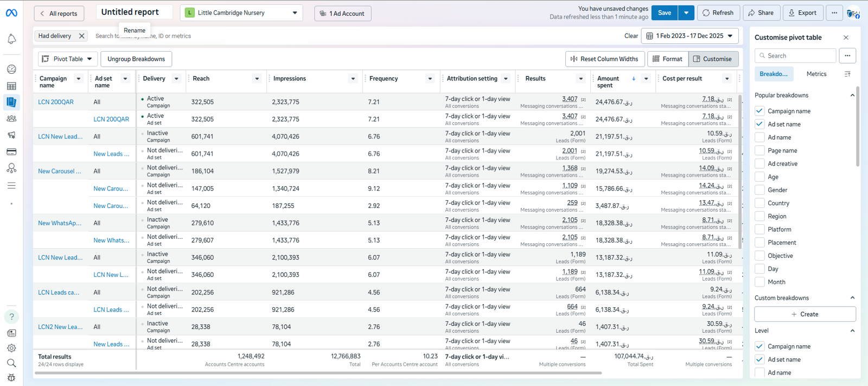This screenshot has width=868, height=386.
Task: Open the LCN 200QAR campaign link
Action: pos(56,102)
